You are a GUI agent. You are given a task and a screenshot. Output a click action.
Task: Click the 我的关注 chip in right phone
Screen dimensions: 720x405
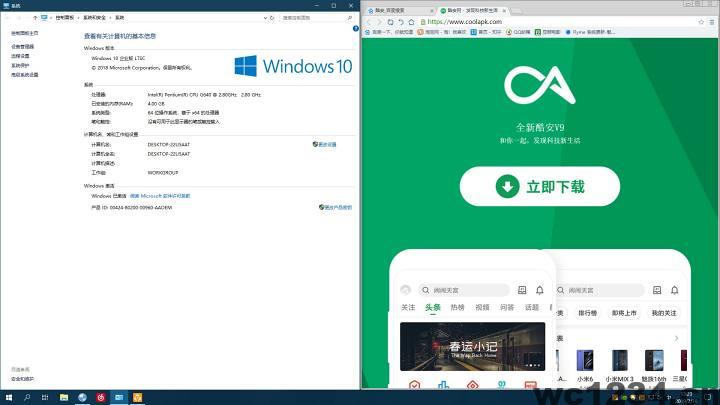point(664,313)
